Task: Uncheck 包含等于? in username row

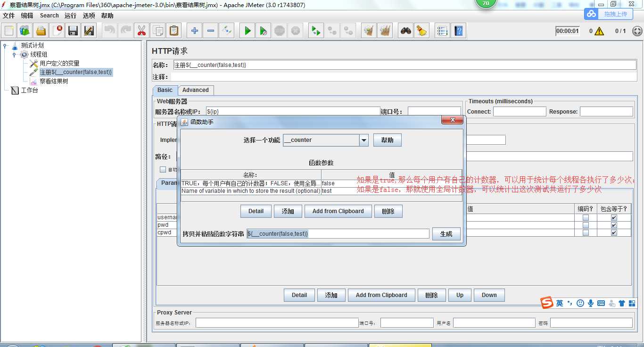Action: pyautogui.click(x=614, y=218)
